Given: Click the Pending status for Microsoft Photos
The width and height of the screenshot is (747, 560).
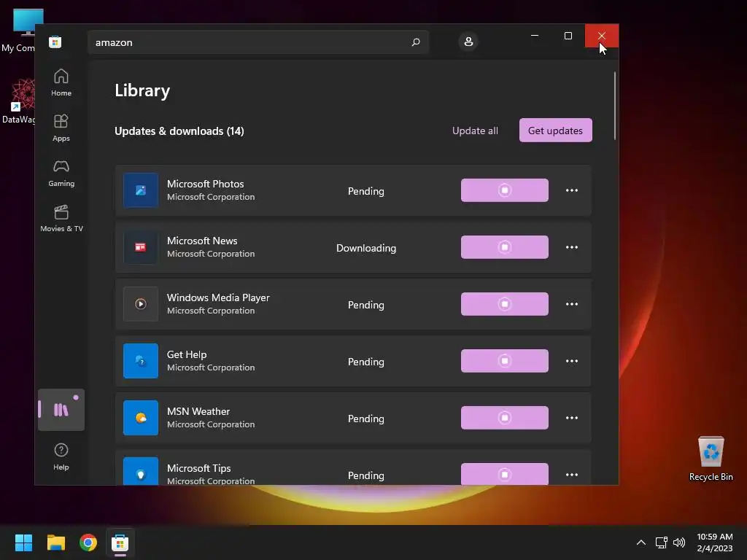Looking at the screenshot, I should [366, 191].
